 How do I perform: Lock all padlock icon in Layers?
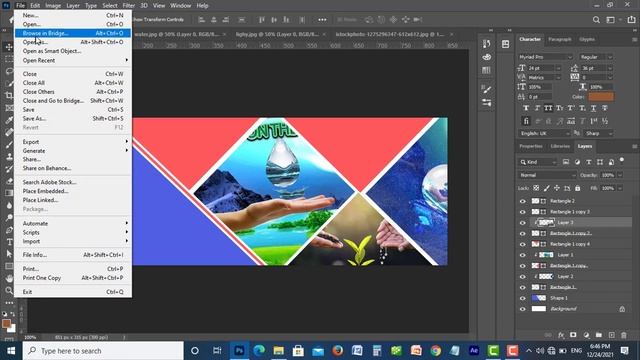[578, 188]
